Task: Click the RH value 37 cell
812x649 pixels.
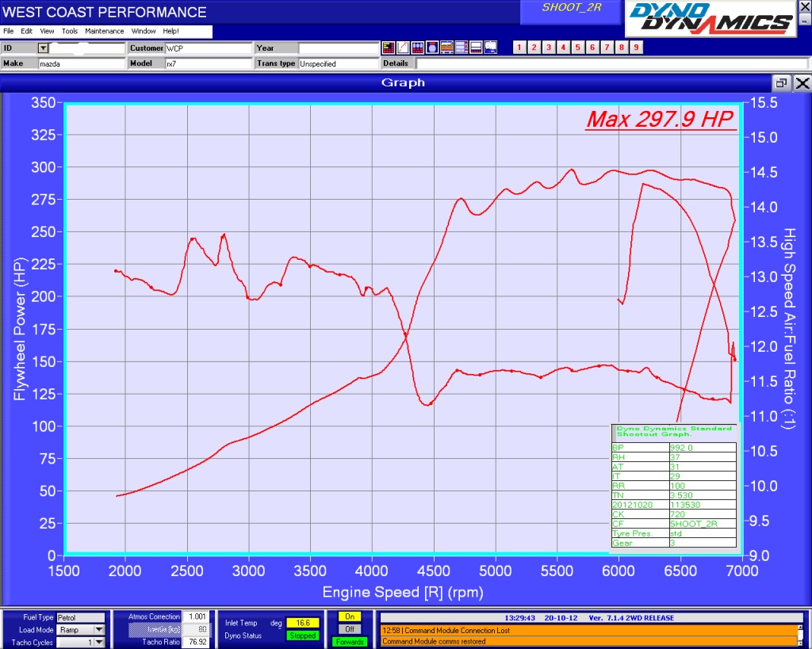Action: point(703,457)
